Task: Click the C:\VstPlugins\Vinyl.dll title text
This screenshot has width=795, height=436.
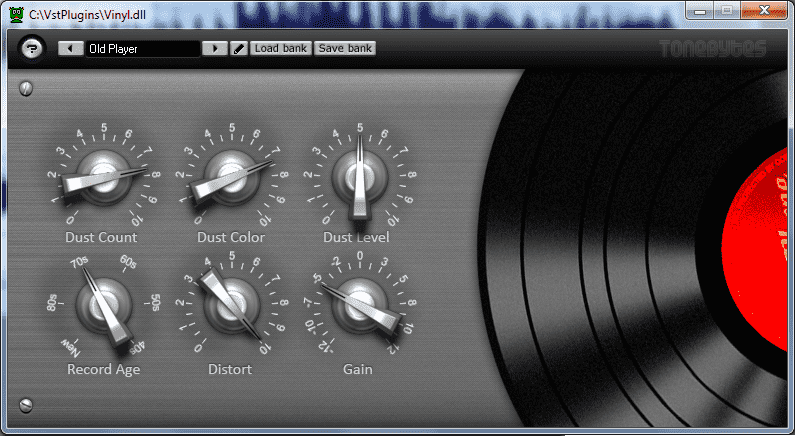Action: pos(87,15)
